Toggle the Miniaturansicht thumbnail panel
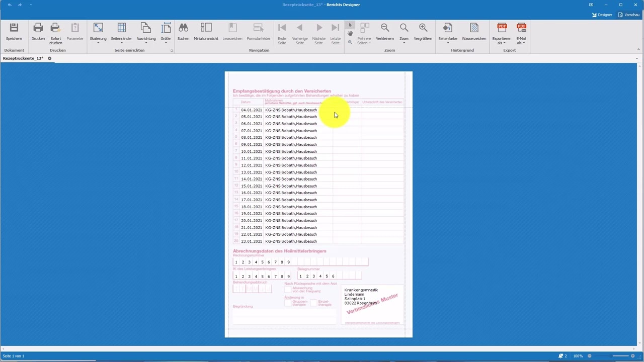 coord(206,28)
